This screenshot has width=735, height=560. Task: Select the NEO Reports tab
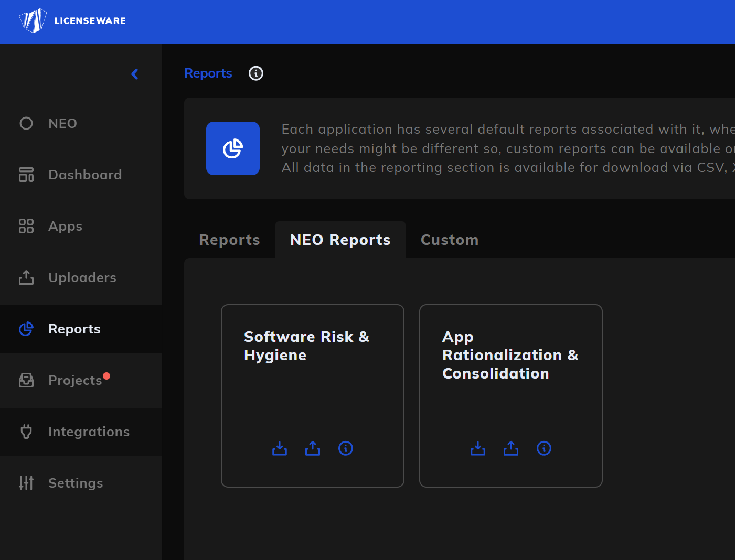pyautogui.click(x=340, y=240)
